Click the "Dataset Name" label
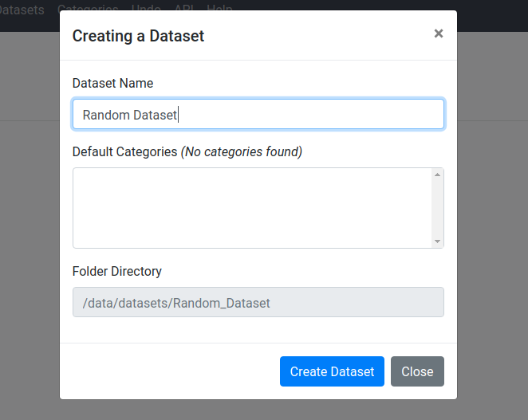This screenshot has height=420, width=528. coord(112,83)
